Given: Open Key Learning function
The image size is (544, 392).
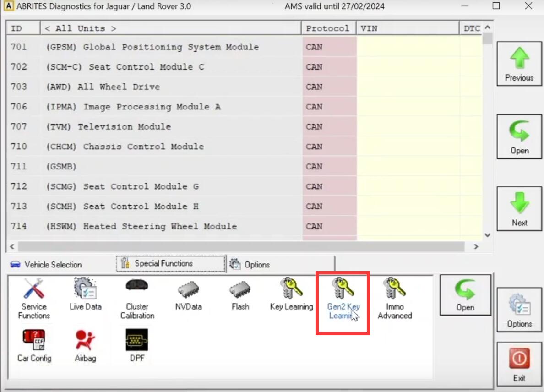Looking at the screenshot, I should tap(291, 294).
